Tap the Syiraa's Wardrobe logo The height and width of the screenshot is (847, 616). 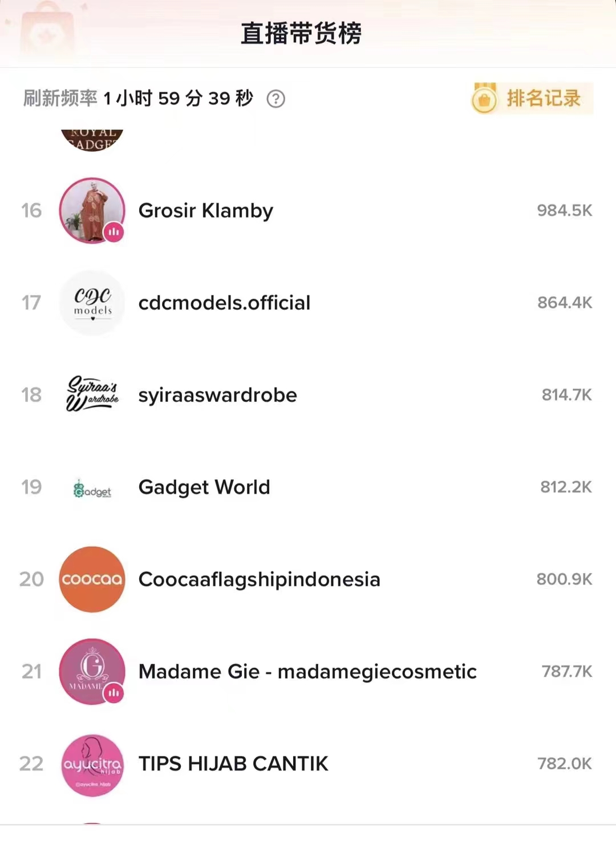92,394
